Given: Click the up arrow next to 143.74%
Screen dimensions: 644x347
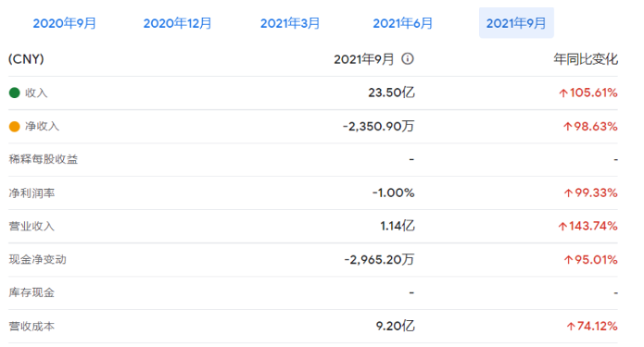Looking at the screenshot, I should click(562, 227).
